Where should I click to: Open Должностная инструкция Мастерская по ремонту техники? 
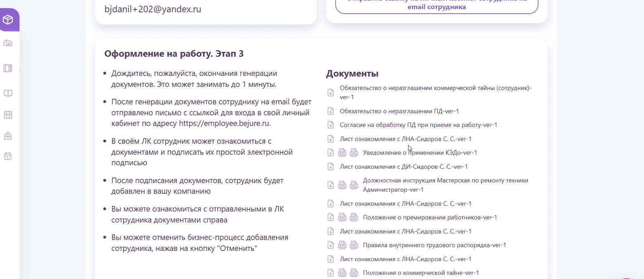click(445, 185)
